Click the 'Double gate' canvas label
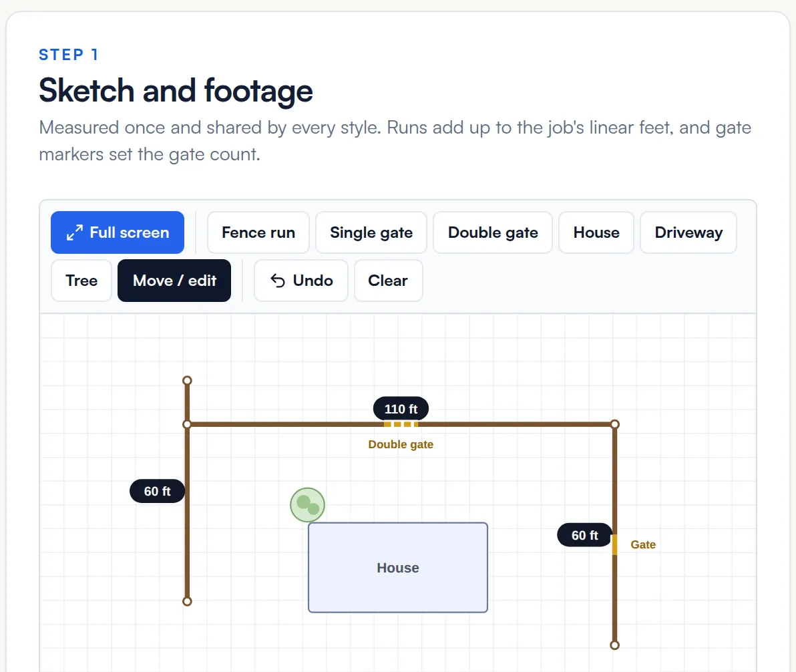Screen dimensions: 796x672 (x=401, y=444)
